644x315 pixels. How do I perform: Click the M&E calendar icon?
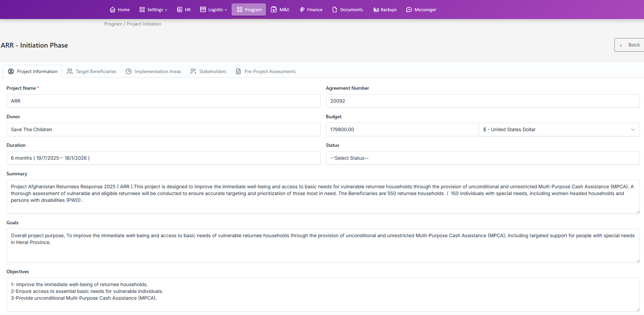[274, 10]
